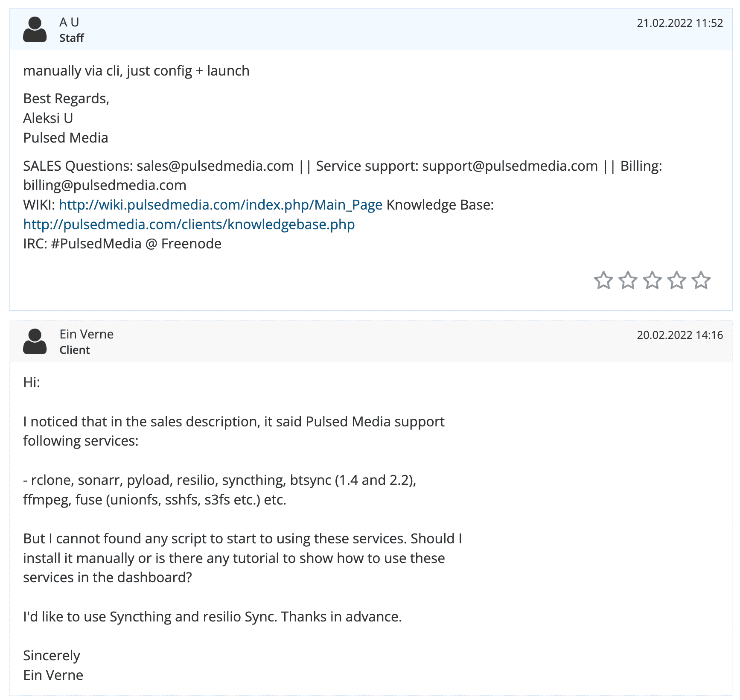740x700 pixels.
Task: Open the wiki Main_Page link
Action: coord(220,205)
